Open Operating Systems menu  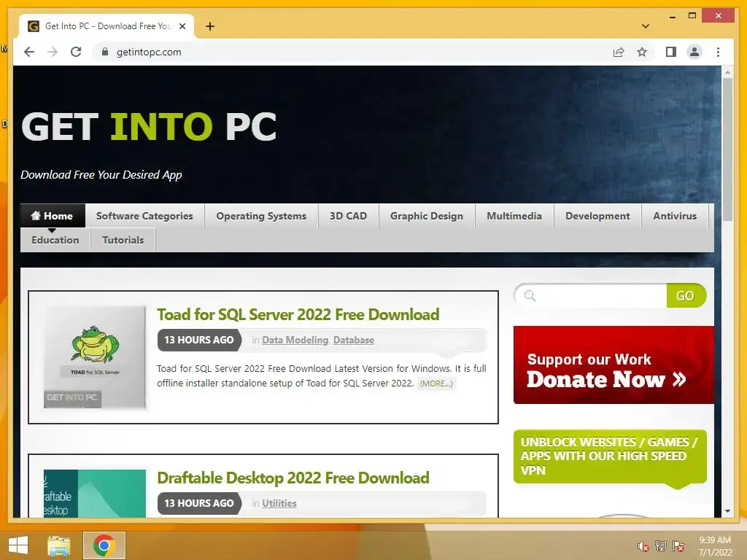(x=261, y=216)
